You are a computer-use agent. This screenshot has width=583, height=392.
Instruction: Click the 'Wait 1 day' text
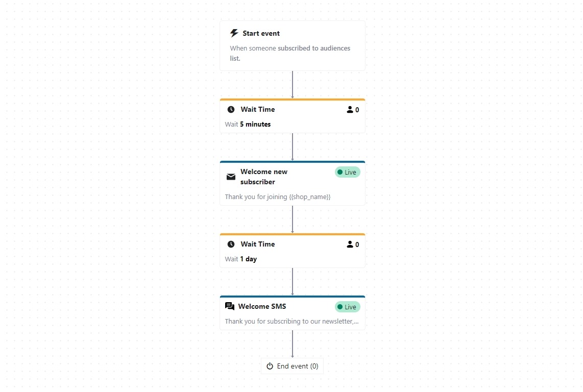click(241, 259)
